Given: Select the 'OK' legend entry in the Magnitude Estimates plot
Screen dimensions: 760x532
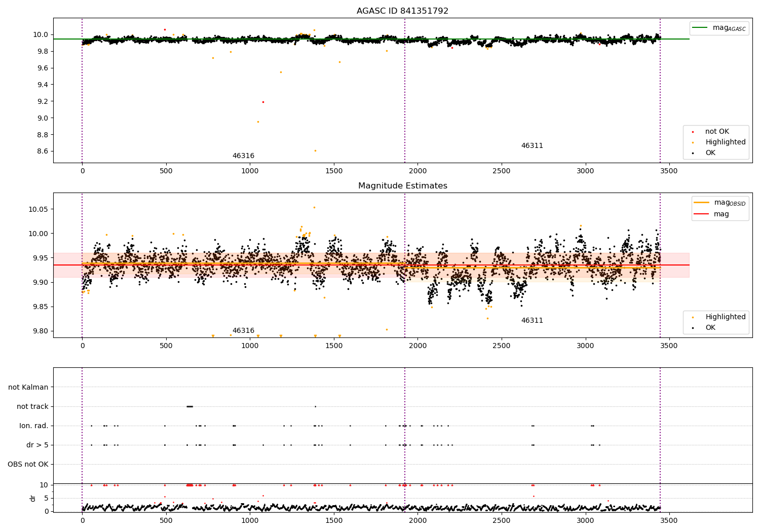Looking at the screenshot, I should coord(710,328).
